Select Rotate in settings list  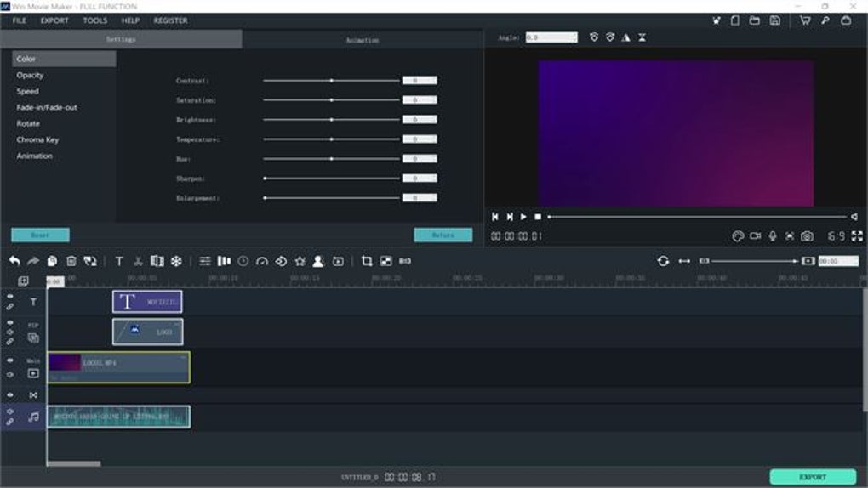[x=28, y=123]
